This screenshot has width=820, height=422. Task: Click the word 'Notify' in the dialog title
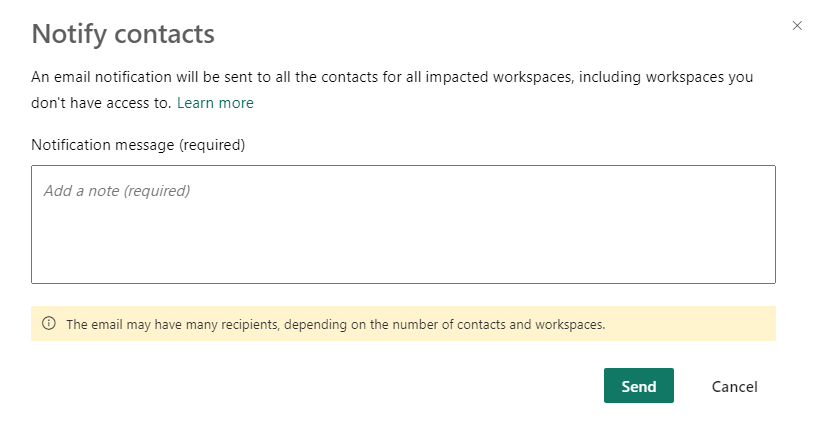coord(71,34)
